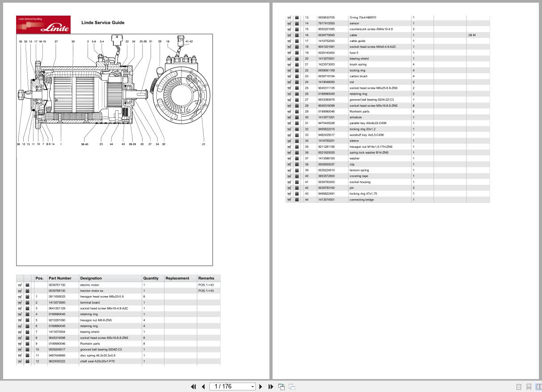Click the go-back view history arrow
542x392 pixels.
[x=282, y=386]
